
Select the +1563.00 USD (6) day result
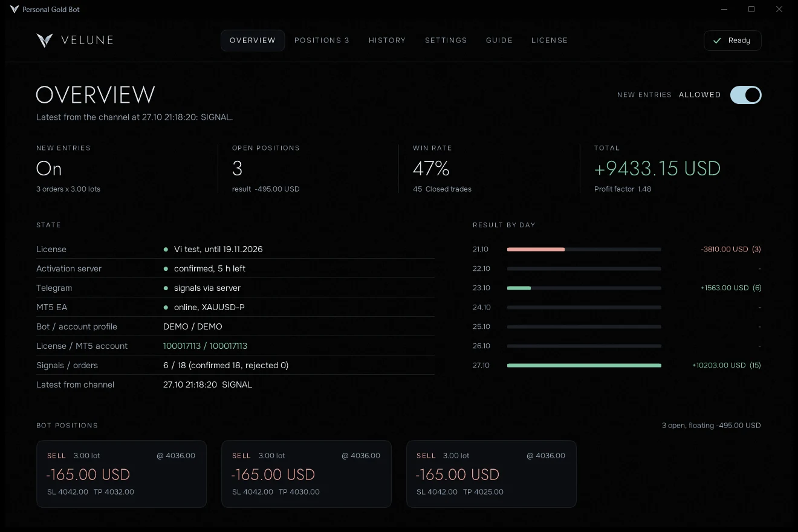pos(731,288)
